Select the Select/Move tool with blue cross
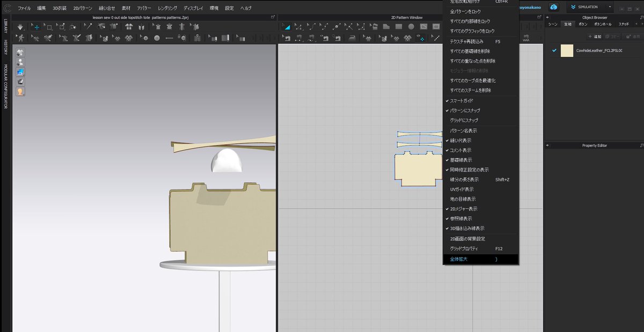 [36, 27]
